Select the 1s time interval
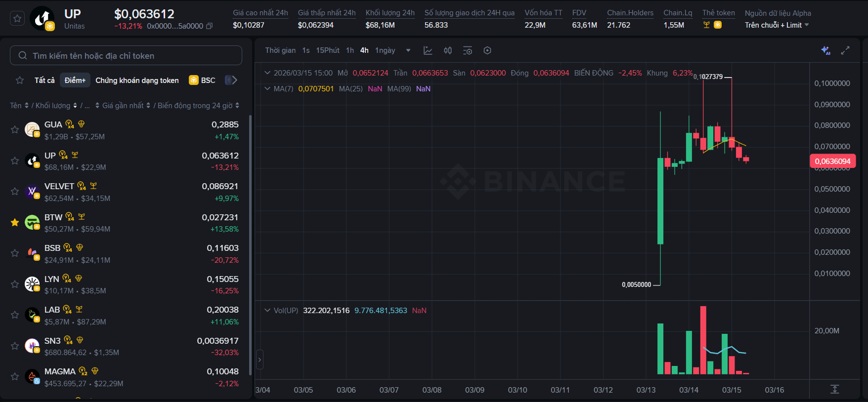The width and height of the screenshot is (868, 402). point(306,50)
